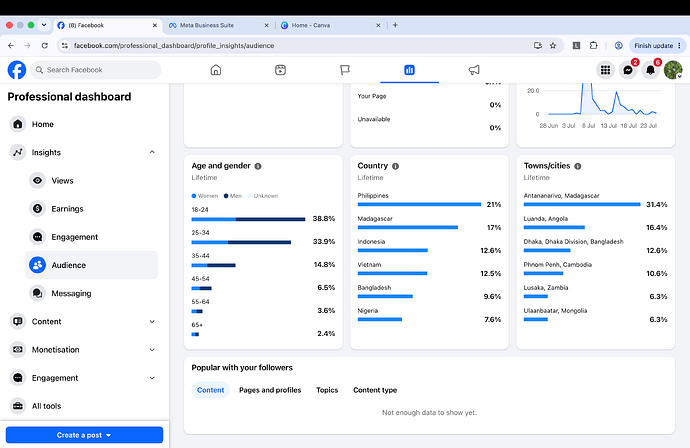Open the Reels video icon
This screenshot has width=690, height=448.
pos(280,70)
